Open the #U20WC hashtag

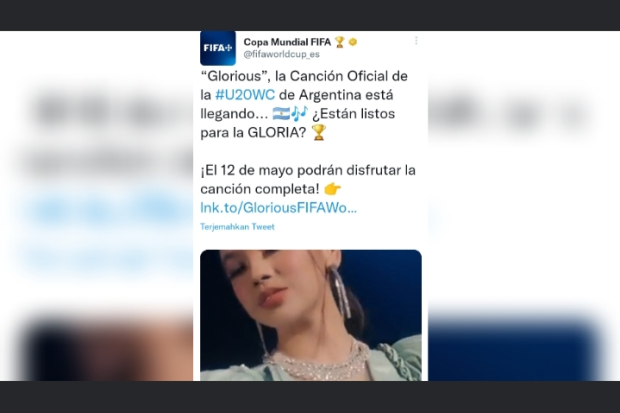pyautogui.click(x=245, y=95)
